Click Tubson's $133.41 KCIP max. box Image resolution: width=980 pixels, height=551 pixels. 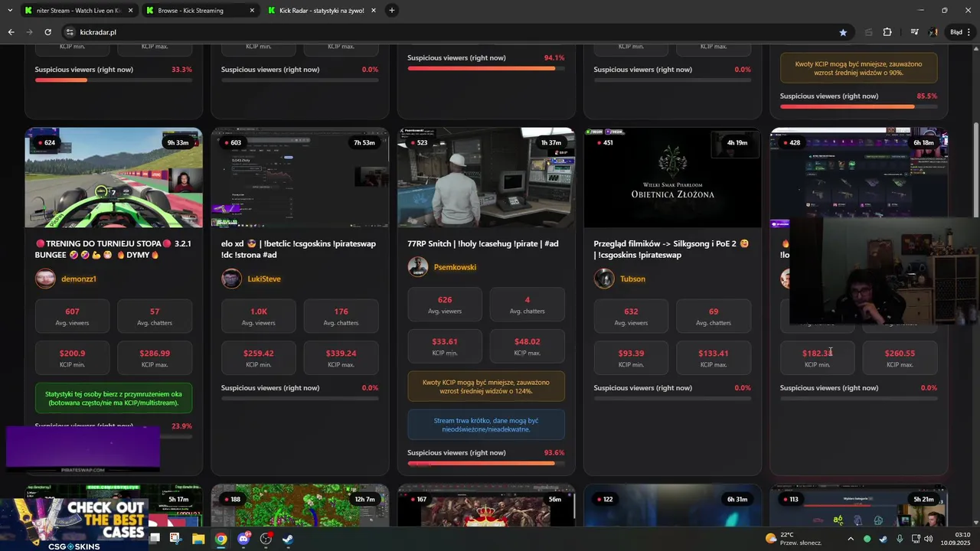714,358
